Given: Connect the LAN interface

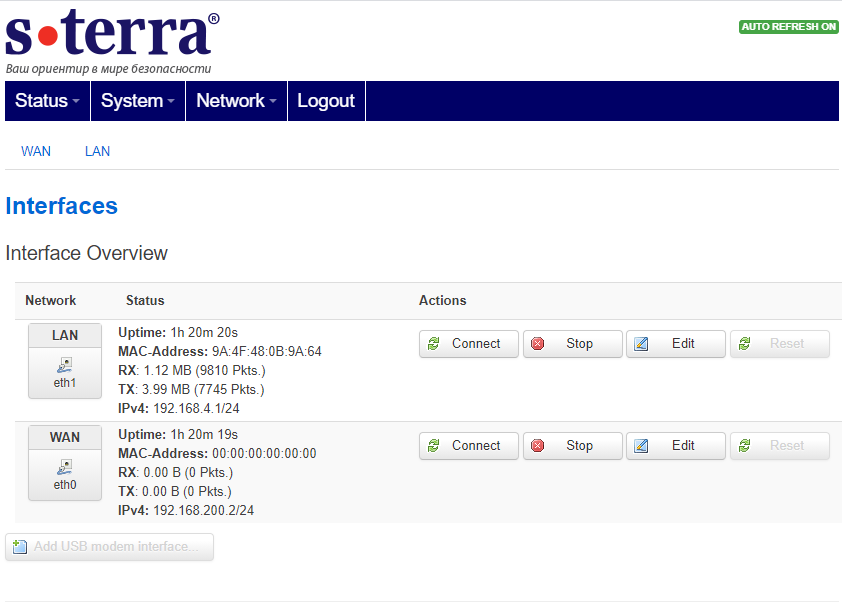Looking at the screenshot, I should click(x=469, y=344).
